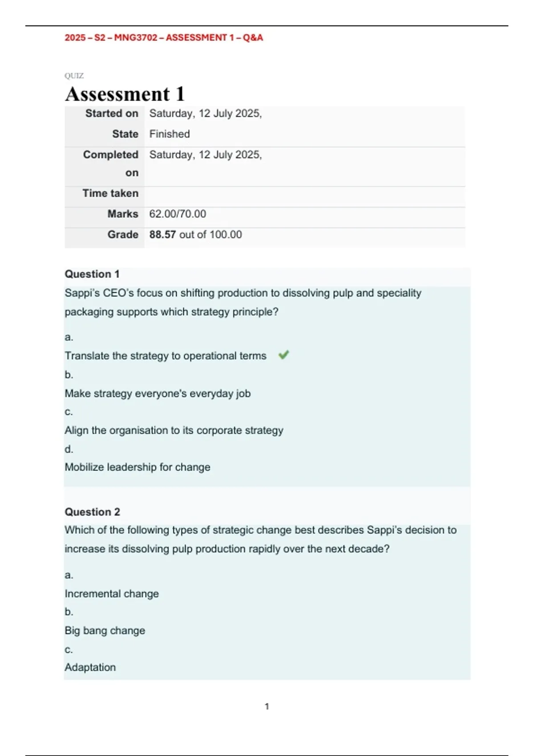Click the Marks value 62.00/70.00
The height and width of the screenshot is (756, 534).
pyautogui.click(x=178, y=214)
